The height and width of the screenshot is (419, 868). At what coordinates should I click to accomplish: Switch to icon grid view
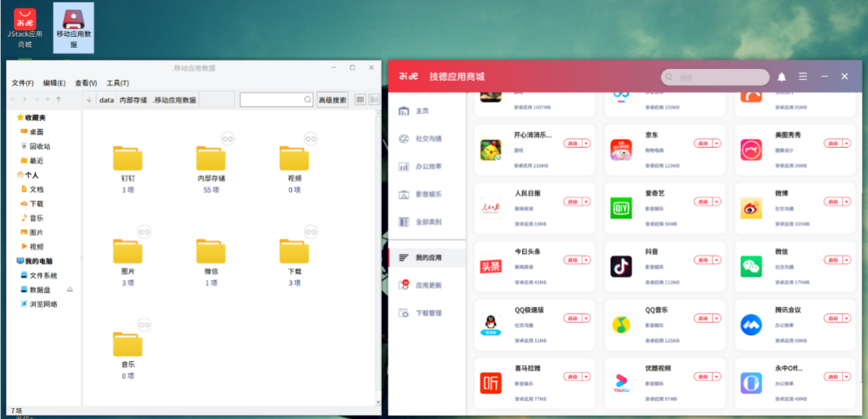360,99
